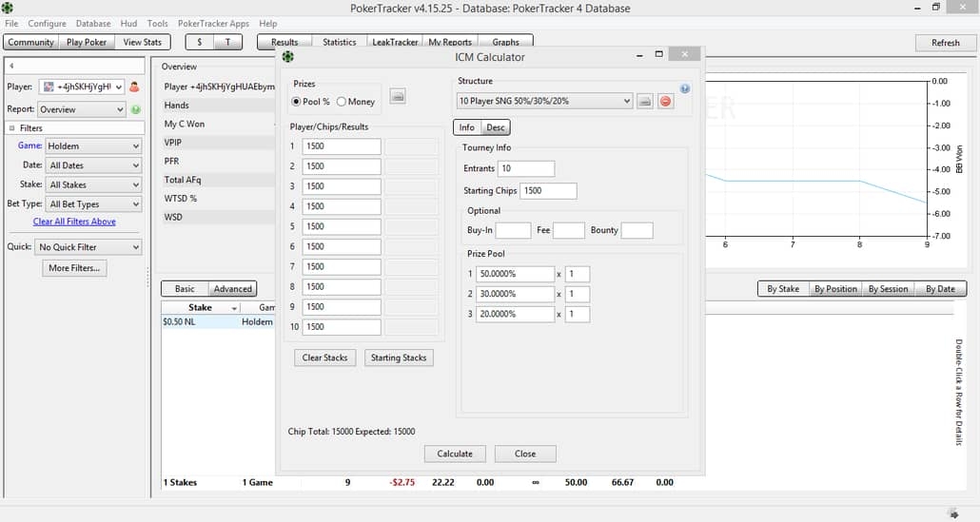This screenshot has width=980, height=522.
Task: Open the Bet Type dropdown
Action: tap(93, 204)
